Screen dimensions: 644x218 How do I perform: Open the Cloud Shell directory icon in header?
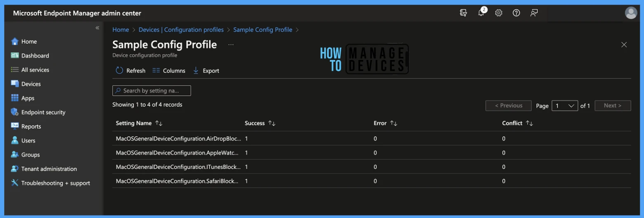[464, 13]
